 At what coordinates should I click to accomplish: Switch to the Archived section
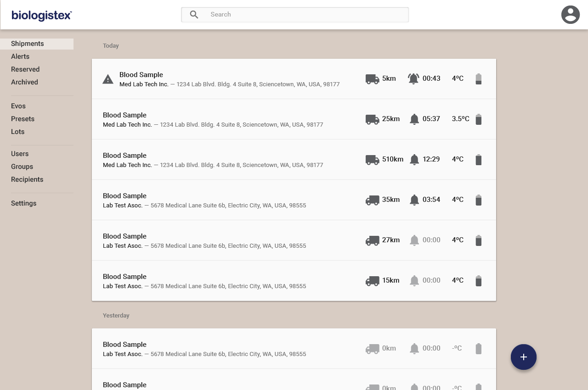[24, 82]
